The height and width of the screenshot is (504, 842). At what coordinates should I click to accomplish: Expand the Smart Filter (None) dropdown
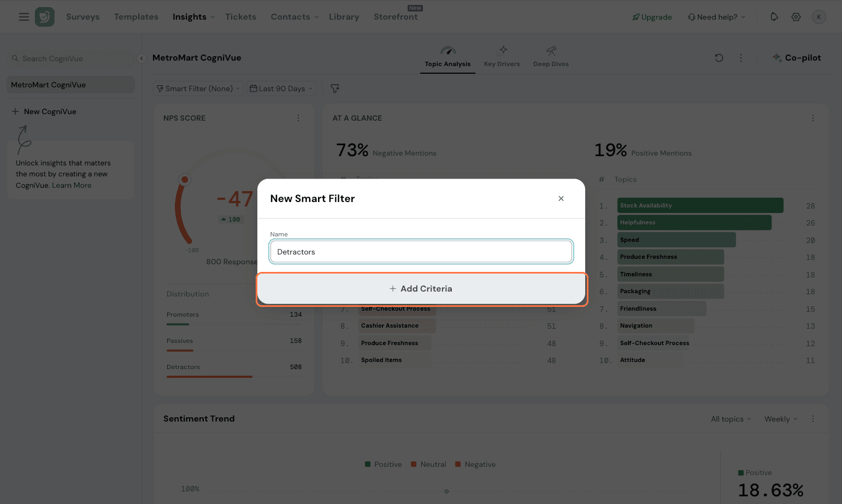(198, 88)
